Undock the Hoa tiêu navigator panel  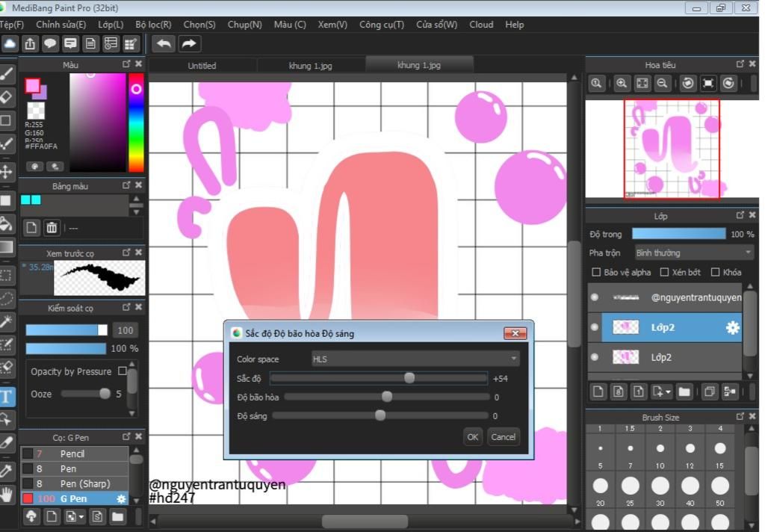pos(740,64)
